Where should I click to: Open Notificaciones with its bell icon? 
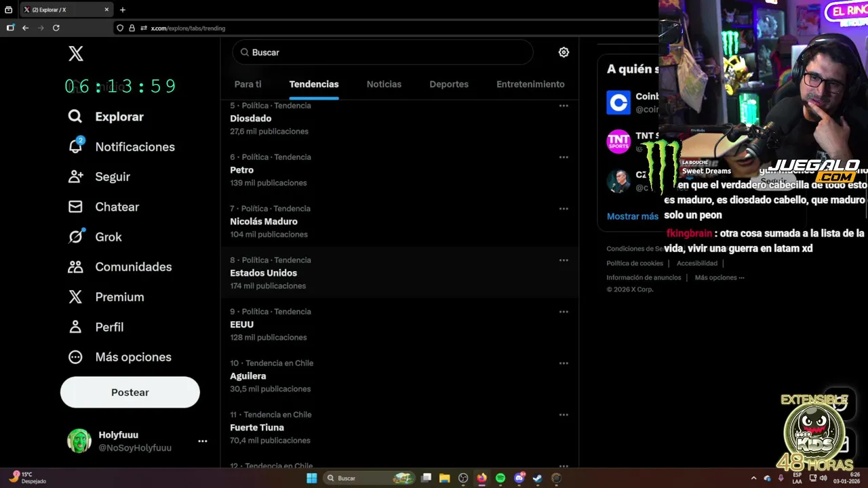tap(121, 146)
